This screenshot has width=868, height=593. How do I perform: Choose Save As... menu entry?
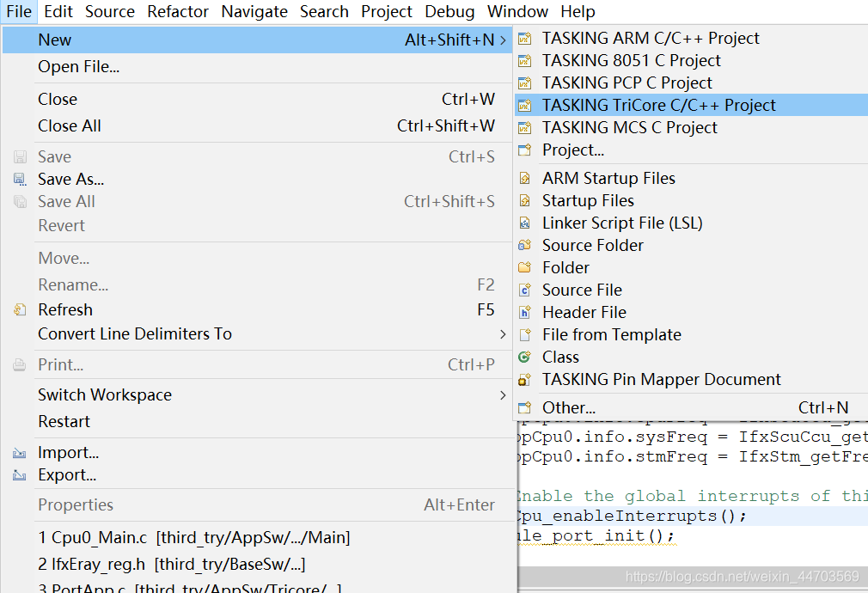click(x=258, y=180)
